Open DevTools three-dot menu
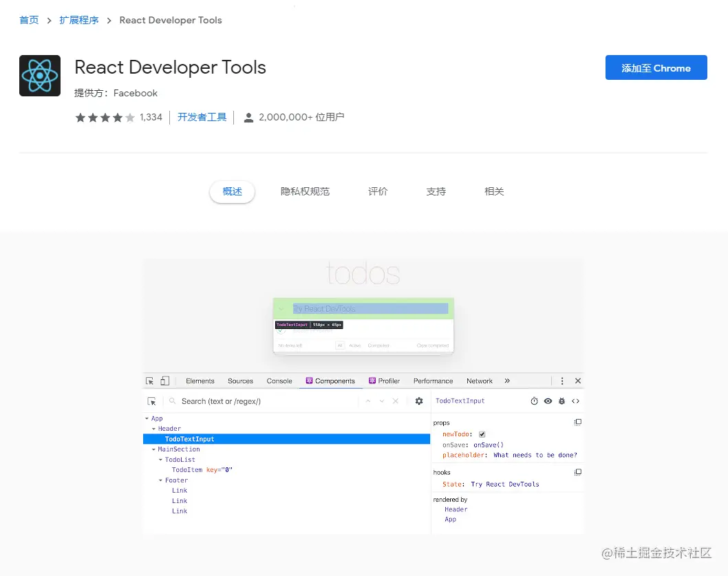728x576 pixels. click(x=562, y=381)
